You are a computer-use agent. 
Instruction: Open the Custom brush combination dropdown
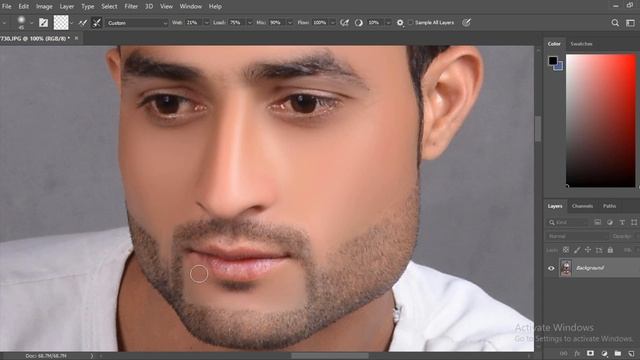click(137, 23)
